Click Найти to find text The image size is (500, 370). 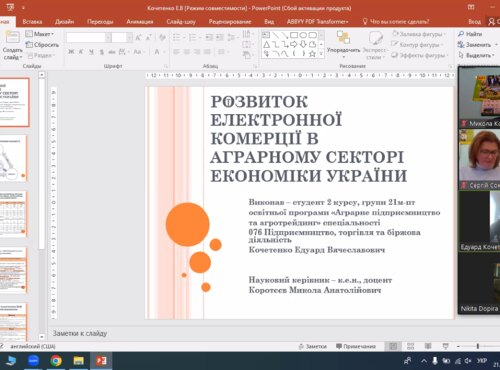point(470,34)
